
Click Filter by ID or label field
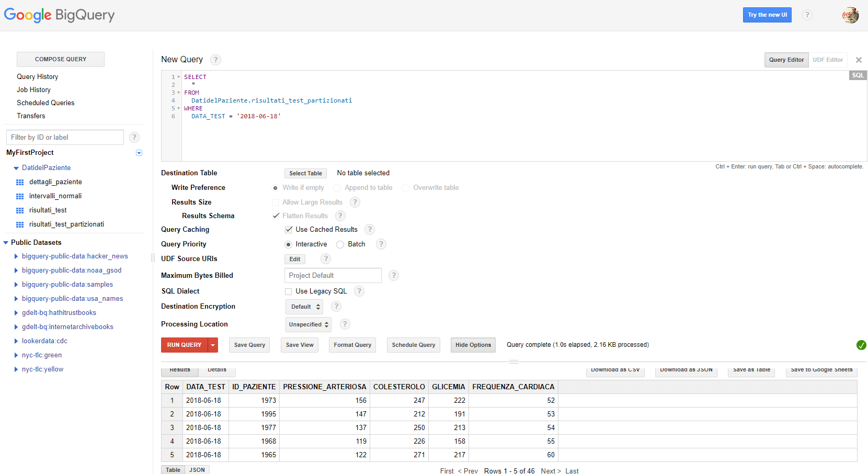coord(65,137)
